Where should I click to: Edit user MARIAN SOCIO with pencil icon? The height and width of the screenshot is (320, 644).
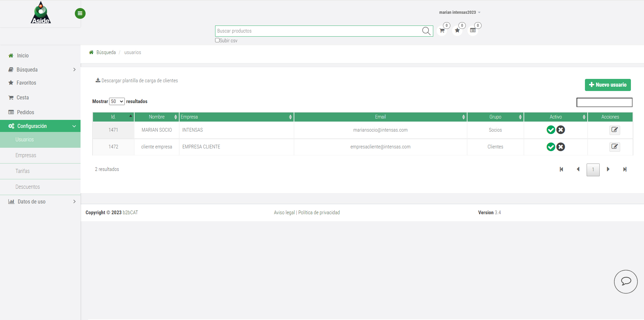pyautogui.click(x=614, y=130)
